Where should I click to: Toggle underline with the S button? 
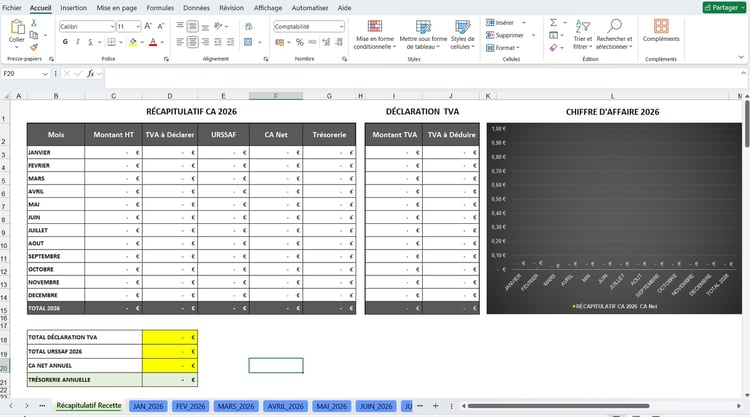(90, 42)
